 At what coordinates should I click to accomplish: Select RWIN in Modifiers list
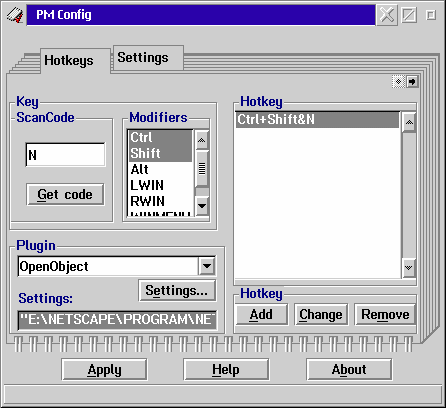coord(160,201)
